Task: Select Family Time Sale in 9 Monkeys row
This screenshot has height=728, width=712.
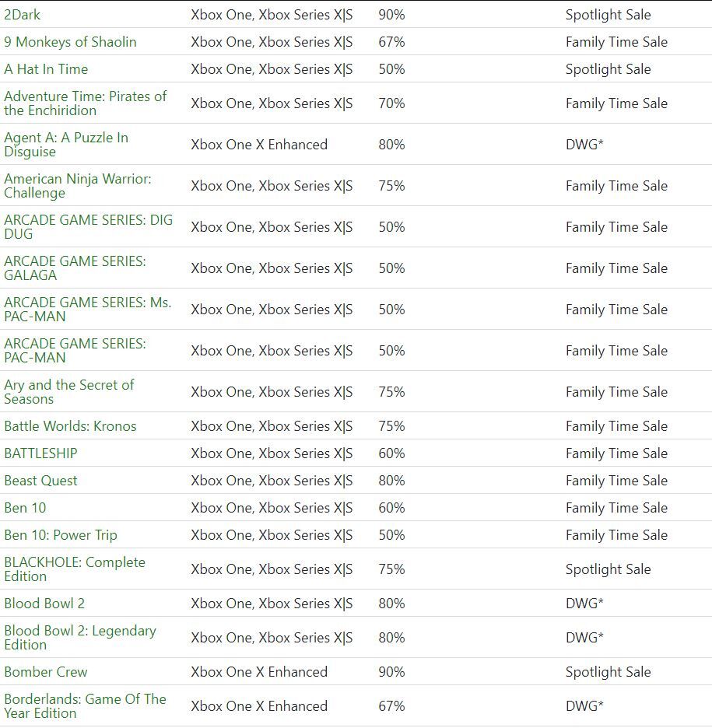Action: pos(616,42)
